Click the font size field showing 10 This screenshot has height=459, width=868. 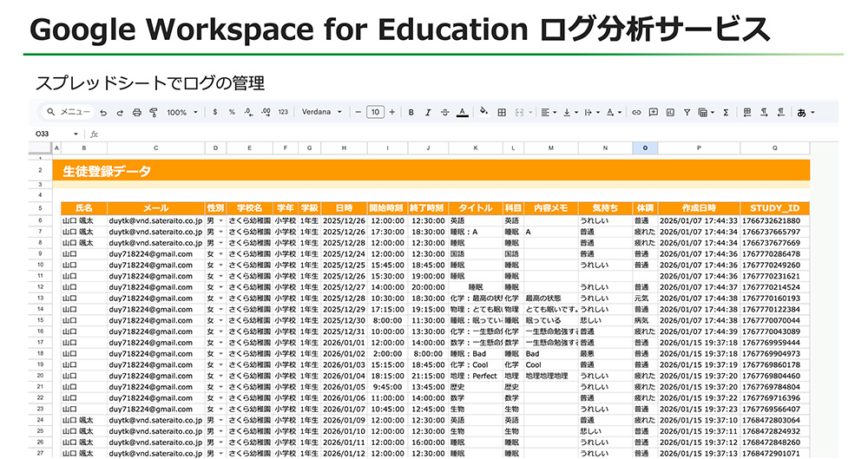(375, 113)
